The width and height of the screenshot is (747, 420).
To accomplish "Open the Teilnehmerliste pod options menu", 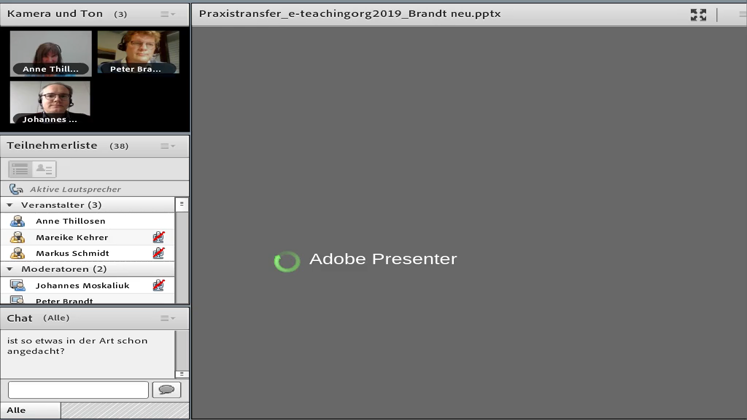I will tap(168, 146).
